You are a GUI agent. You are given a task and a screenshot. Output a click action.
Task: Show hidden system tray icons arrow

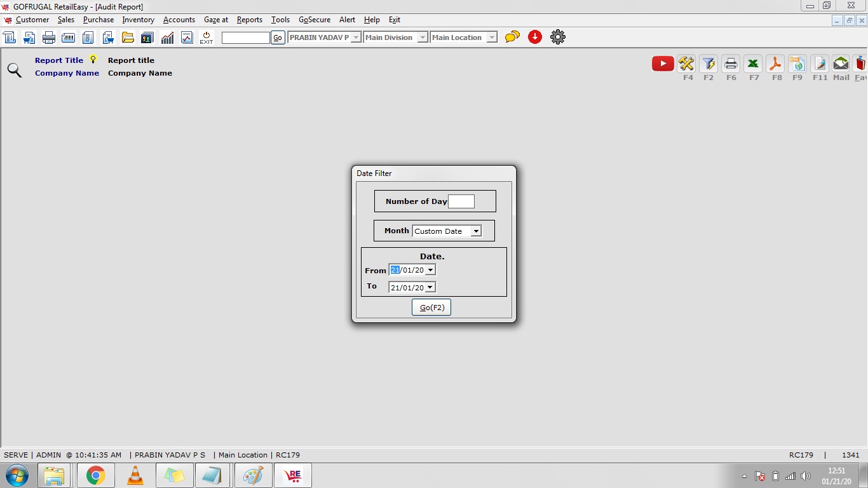[x=744, y=476]
